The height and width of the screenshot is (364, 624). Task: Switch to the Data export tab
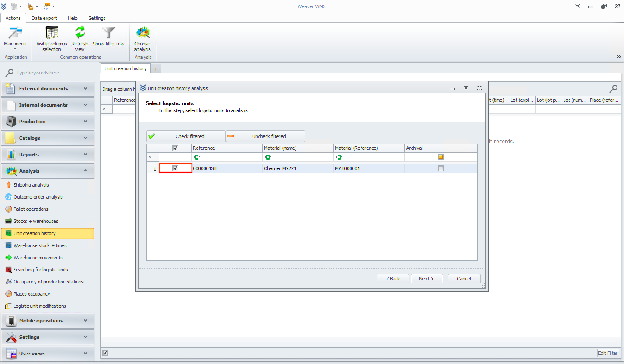44,18
